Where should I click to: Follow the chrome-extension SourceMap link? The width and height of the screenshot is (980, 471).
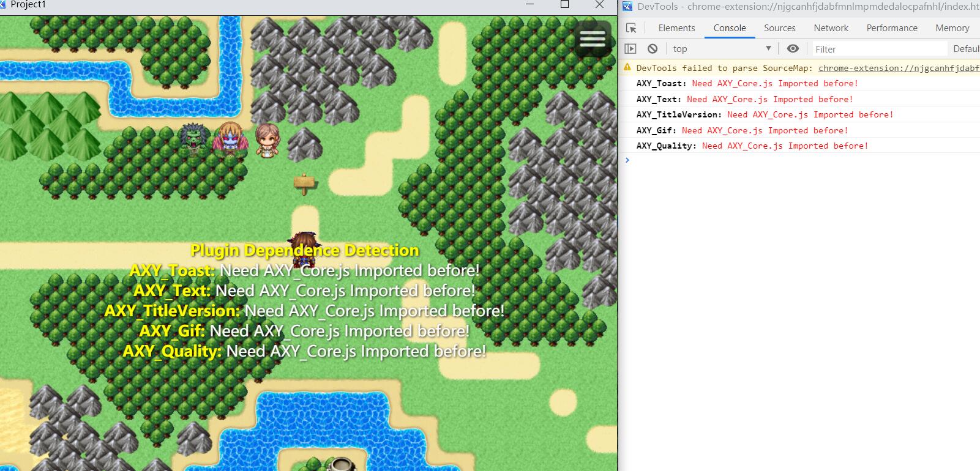point(899,68)
